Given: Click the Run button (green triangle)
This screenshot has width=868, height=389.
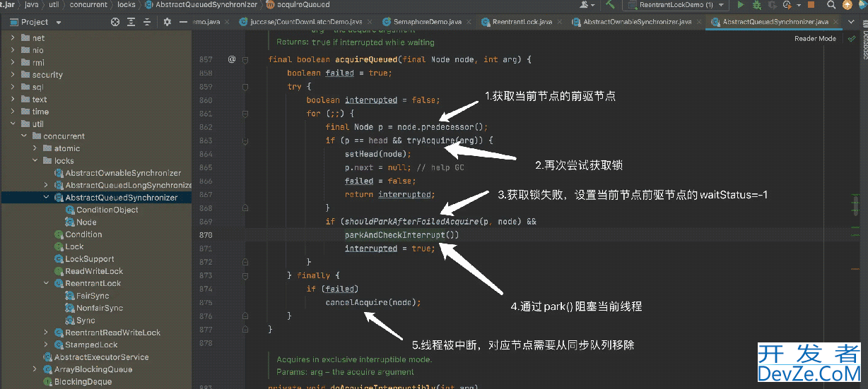Looking at the screenshot, I should 741,5.
